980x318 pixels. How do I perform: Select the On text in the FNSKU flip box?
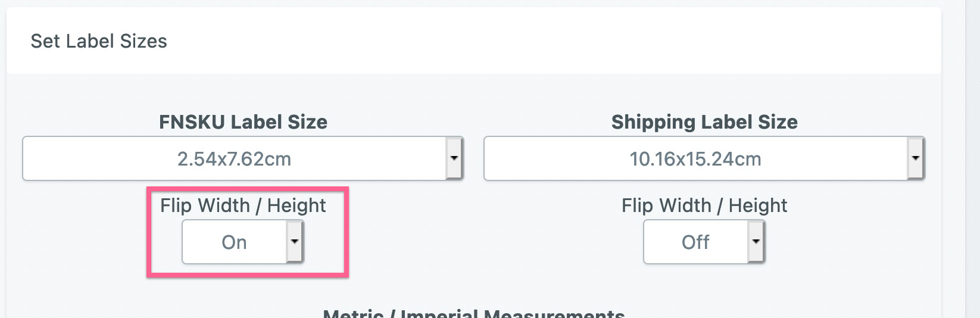click(234, 242)
